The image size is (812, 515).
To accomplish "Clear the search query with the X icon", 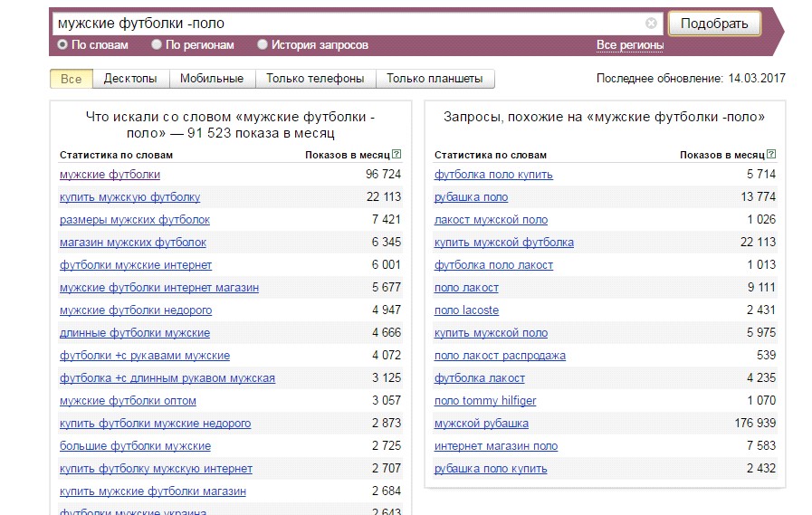I will (x=651, y=23).
